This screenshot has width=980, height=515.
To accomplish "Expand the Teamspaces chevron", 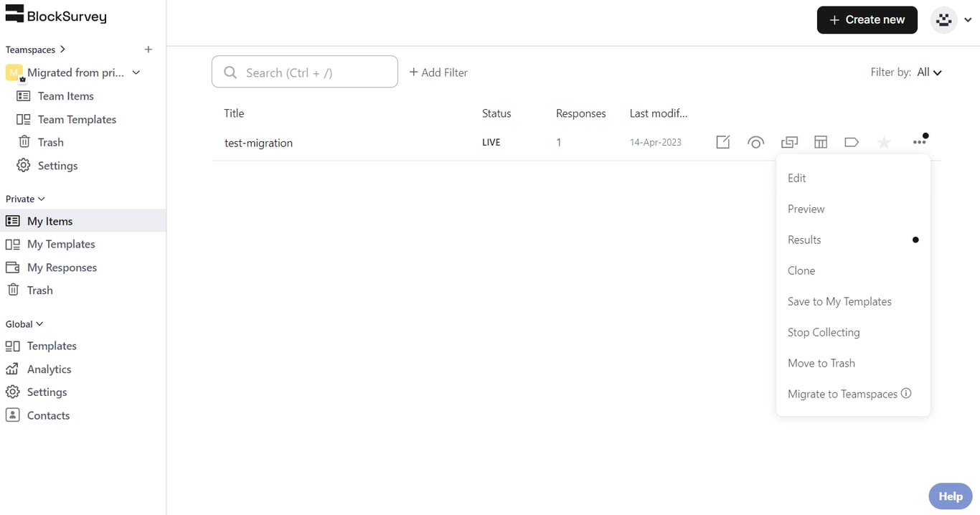I will click(63, 49).
